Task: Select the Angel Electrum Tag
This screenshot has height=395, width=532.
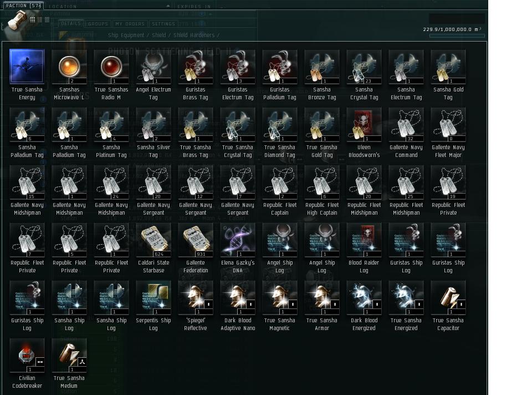Action: [x=154, y=67]
